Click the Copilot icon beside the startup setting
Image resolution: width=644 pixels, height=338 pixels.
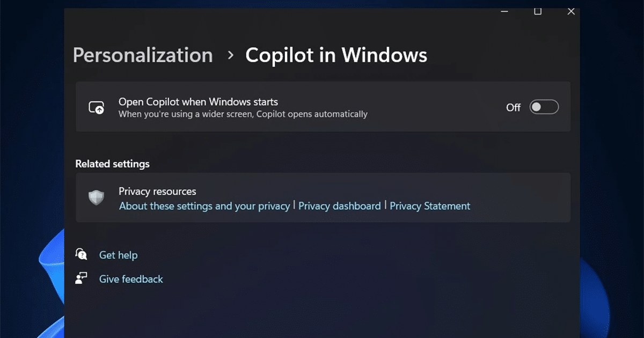[96, 107]
